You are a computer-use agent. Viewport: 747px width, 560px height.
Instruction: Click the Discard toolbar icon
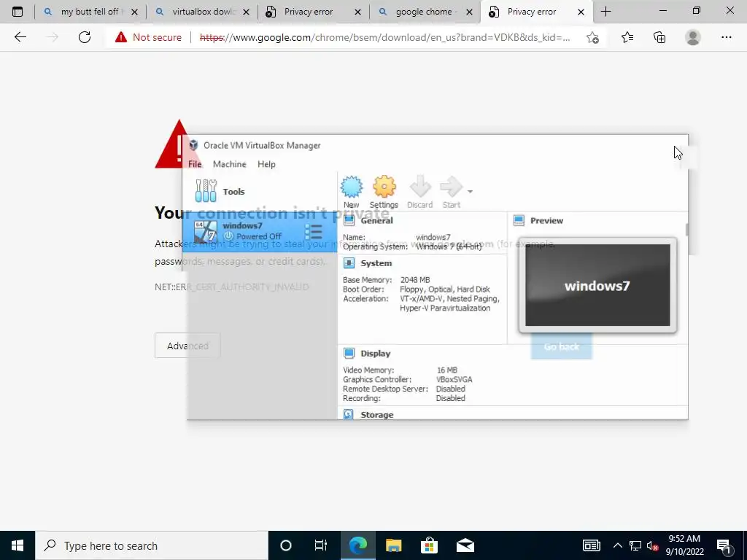419,192
